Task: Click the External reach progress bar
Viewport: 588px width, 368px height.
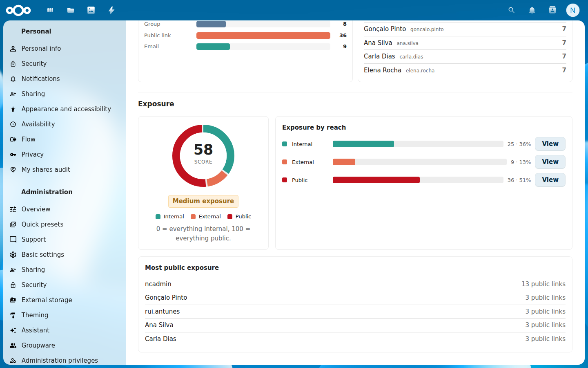Action: pyautogui.click(x=420, y=162)
